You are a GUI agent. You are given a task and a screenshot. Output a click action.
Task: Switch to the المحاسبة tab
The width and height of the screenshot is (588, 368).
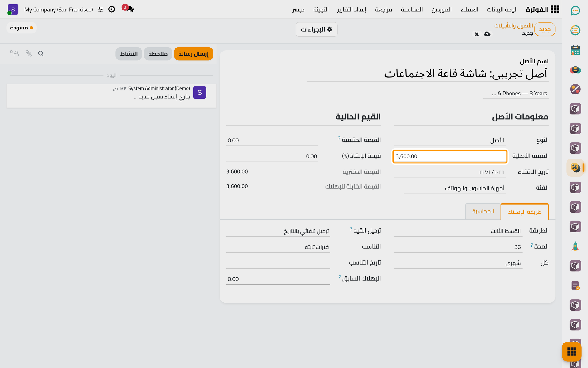[483, 211]
